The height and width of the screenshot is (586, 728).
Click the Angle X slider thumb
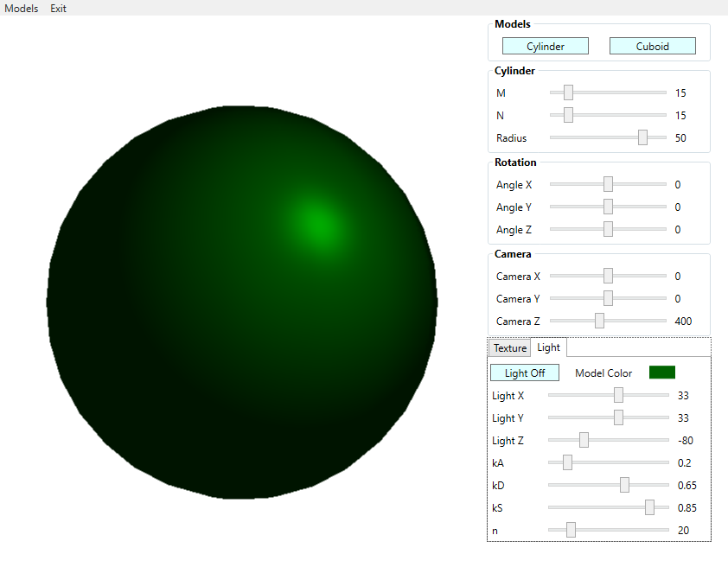tap(608, 184)
